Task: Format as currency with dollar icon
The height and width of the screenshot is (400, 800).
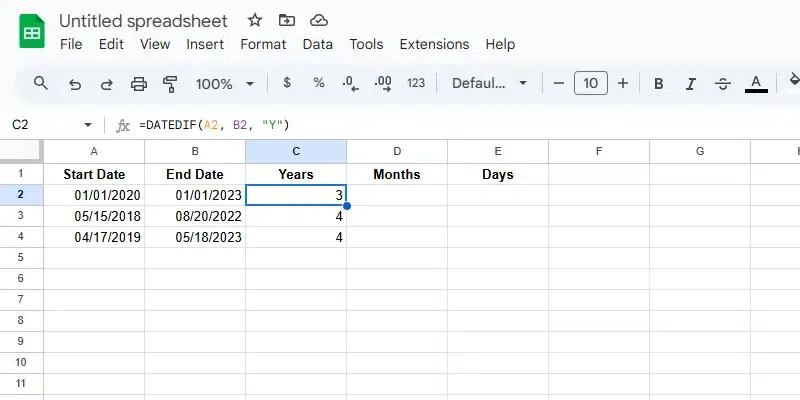Action: point(287,83)
